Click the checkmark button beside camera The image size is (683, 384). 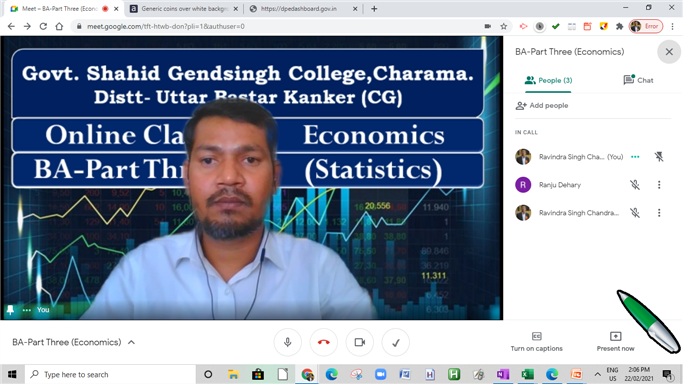(396, 343)
